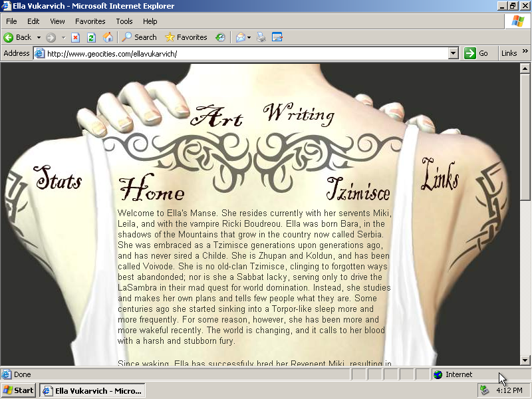Image resolution: width=532 pixels, height=399 pixels.
Task: Click the Stop loading icon
Action: (76, 37)
